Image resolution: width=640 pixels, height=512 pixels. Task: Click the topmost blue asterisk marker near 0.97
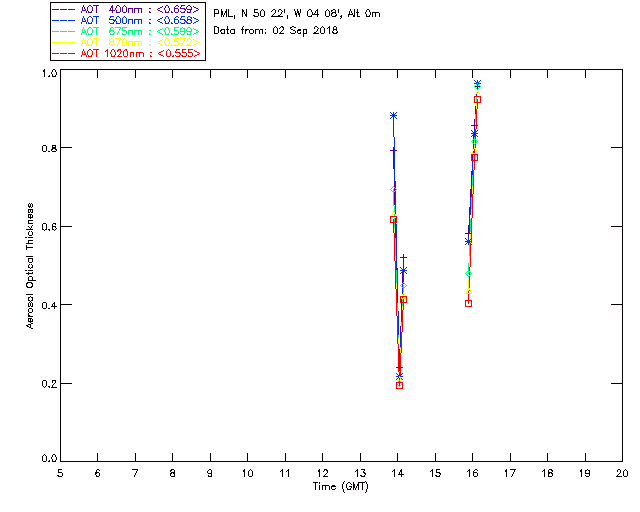coord(478,84)
